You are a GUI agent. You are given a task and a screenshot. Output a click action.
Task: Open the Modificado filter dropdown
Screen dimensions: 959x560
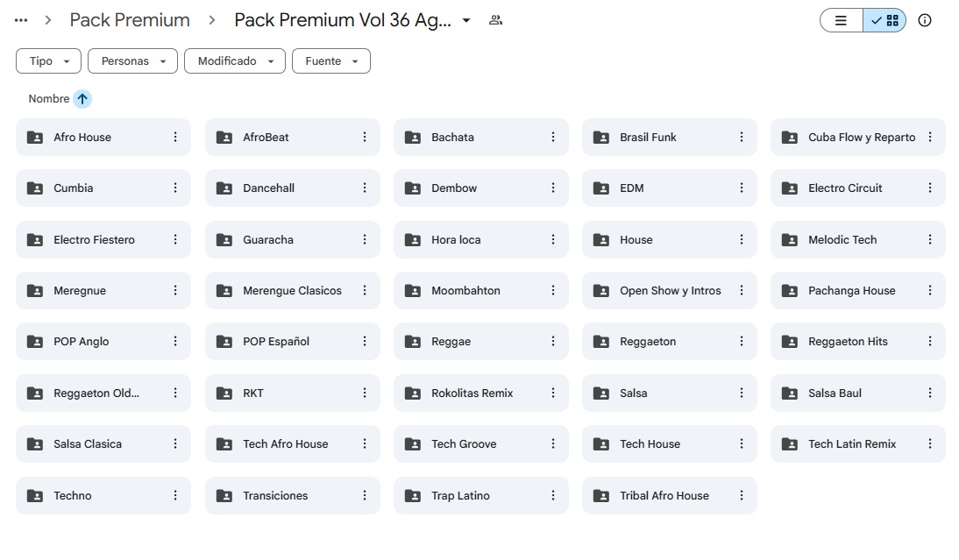pos(235,61)
